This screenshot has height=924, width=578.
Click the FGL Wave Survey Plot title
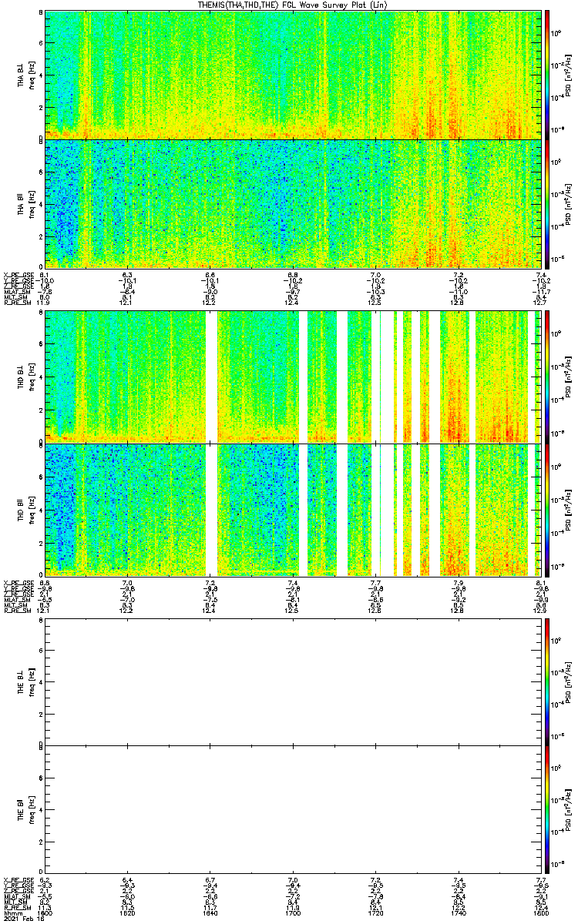[293, 5]
